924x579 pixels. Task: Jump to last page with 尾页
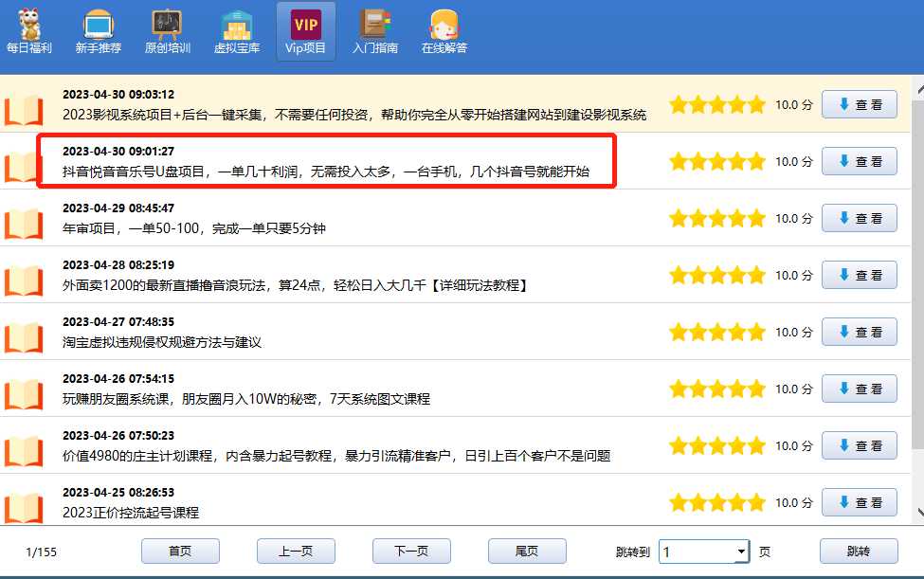[x=527, y=552]
